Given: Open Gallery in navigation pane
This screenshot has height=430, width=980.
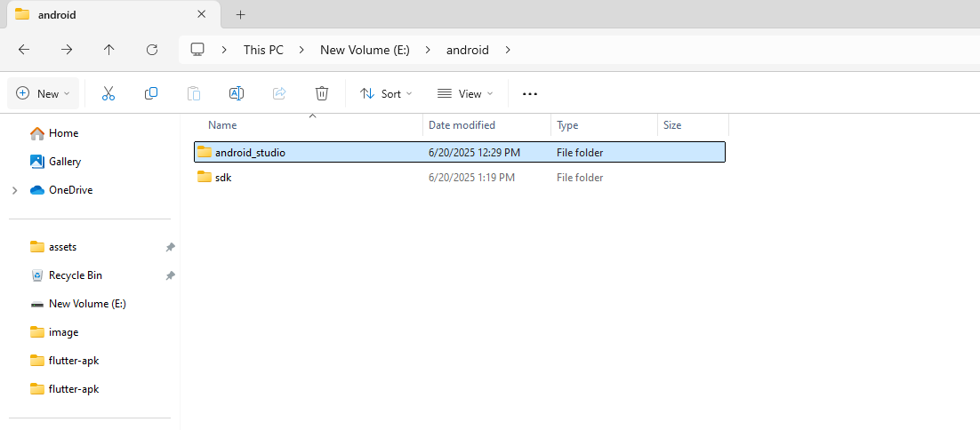Looking at the screenshot, I should point(56,162).
